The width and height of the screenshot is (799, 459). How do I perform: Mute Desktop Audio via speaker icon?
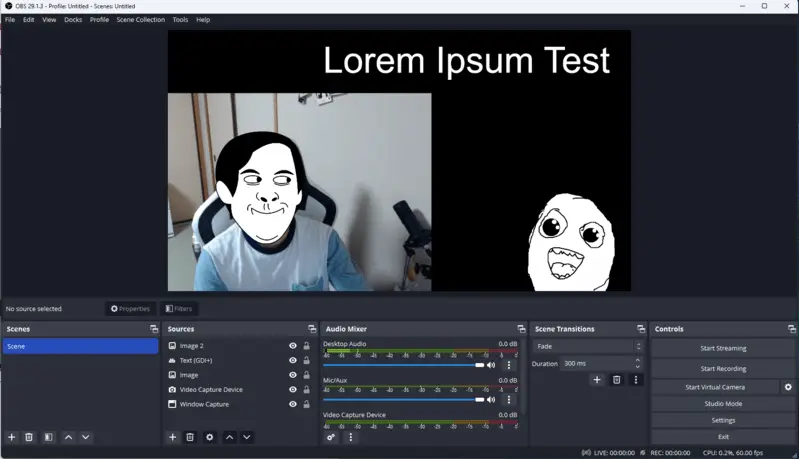[x=491, y=365]
